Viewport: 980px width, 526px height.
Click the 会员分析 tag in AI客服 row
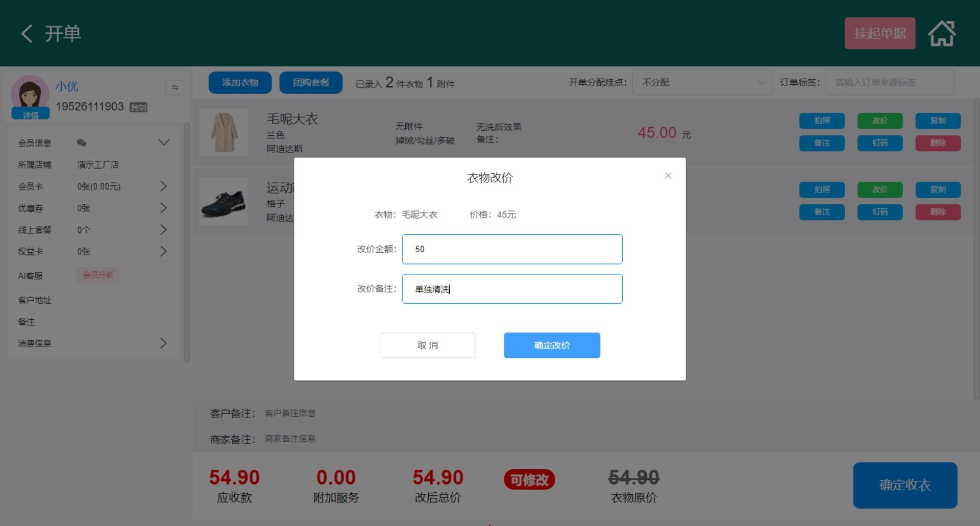coord(98,275)
